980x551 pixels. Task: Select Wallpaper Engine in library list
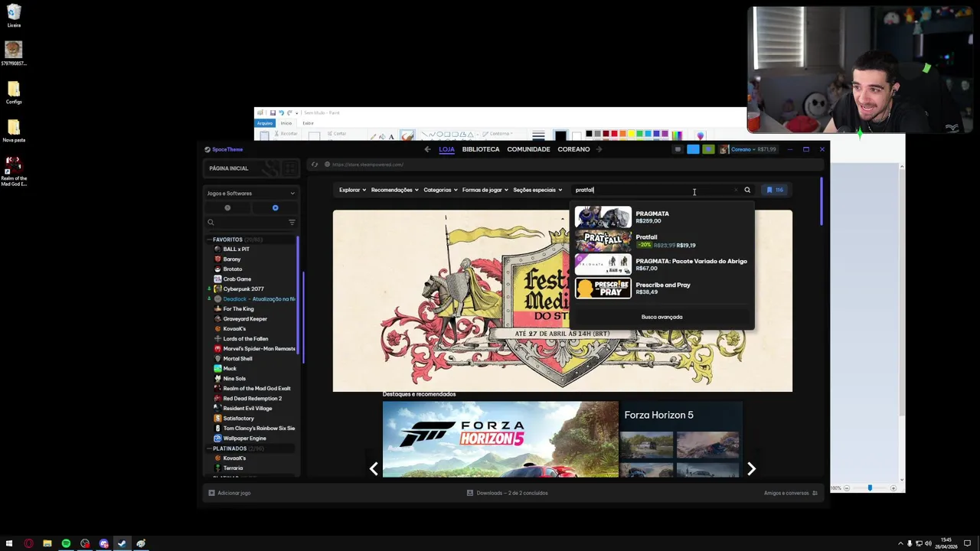pos(244,439)
